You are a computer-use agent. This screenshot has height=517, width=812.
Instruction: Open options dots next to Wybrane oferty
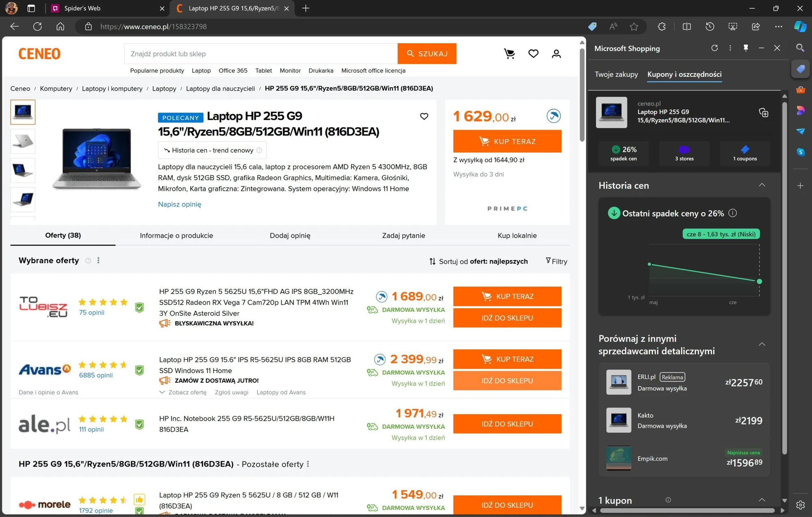point(98,260)
